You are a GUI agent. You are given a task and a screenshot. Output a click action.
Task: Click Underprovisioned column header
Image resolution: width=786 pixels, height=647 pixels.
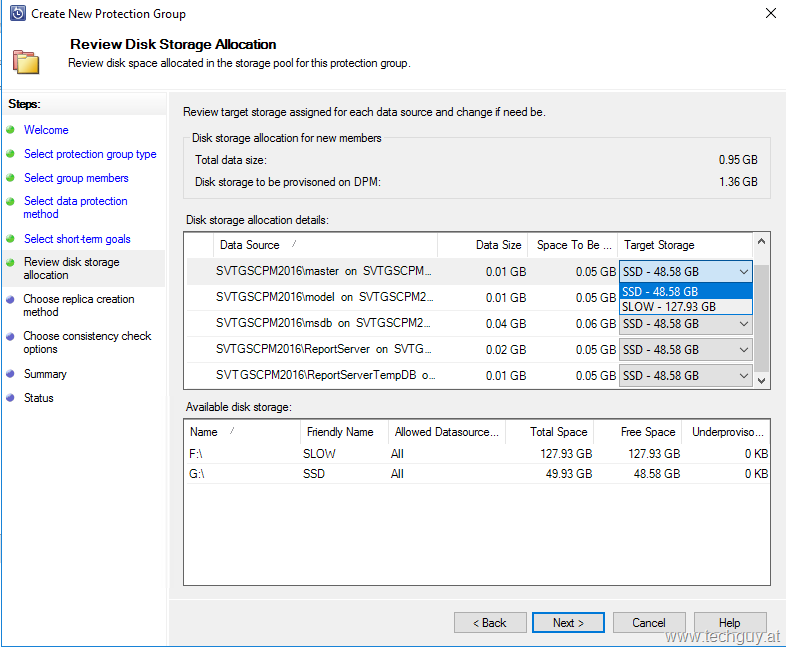click(726, 432)
